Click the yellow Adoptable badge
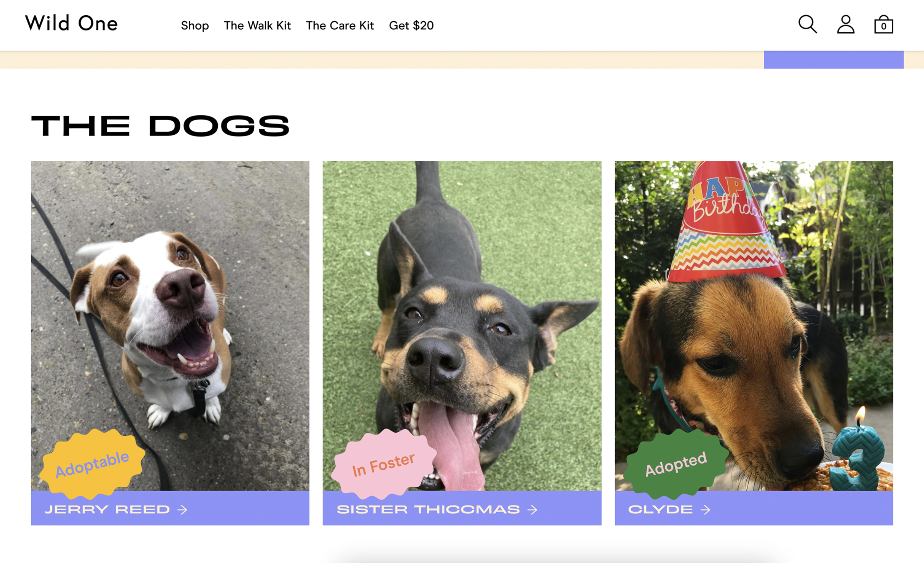924x563 pixels. 92,464
